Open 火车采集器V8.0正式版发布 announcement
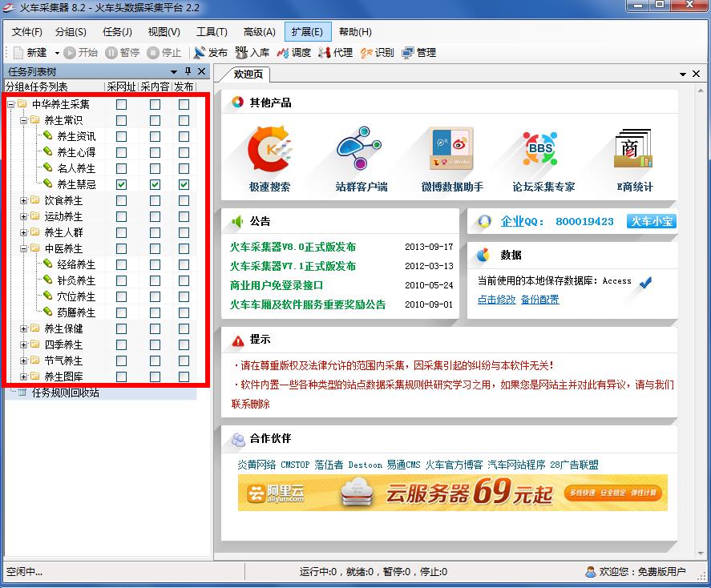This screenshot has height=588, width=711. [x=293, y=247]
